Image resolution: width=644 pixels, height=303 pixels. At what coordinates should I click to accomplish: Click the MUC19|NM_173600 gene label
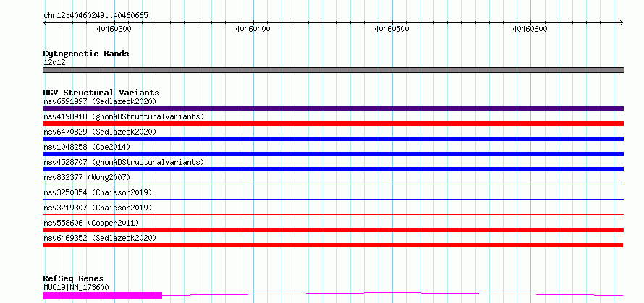[x=76, y=287]
